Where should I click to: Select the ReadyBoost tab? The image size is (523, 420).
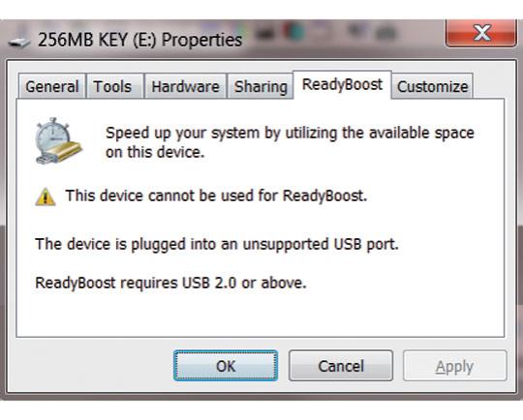pos(342,84)
